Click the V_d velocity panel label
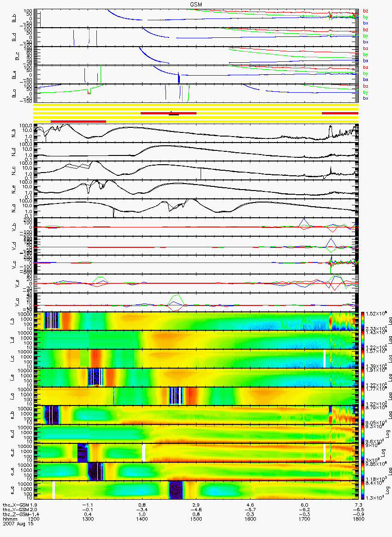 tap(14, 245)
